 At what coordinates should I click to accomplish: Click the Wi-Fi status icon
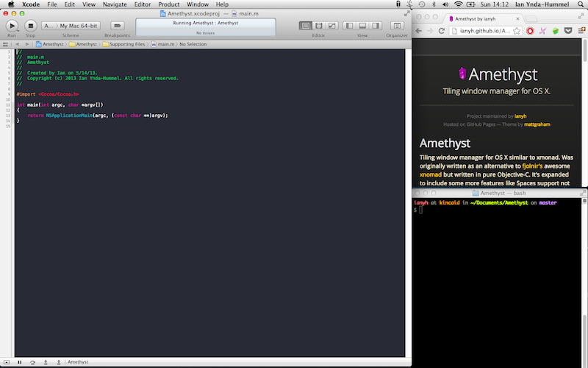pyautogui.click(x=458, y=4)
